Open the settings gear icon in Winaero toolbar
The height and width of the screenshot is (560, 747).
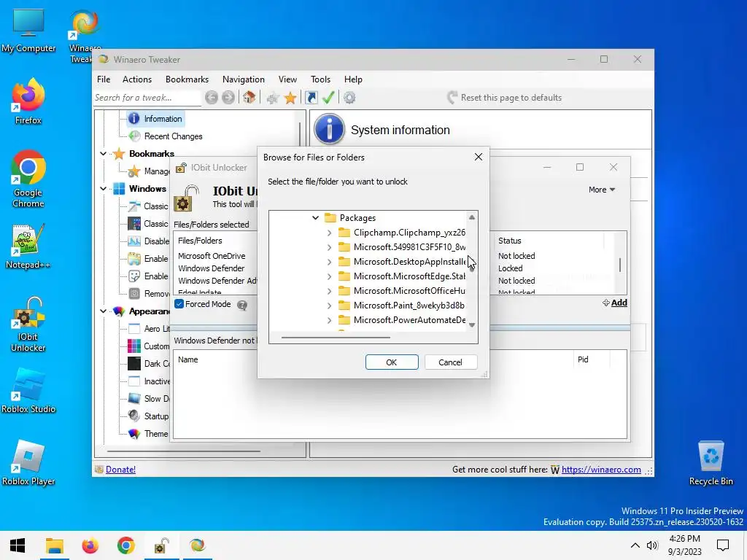349,98
